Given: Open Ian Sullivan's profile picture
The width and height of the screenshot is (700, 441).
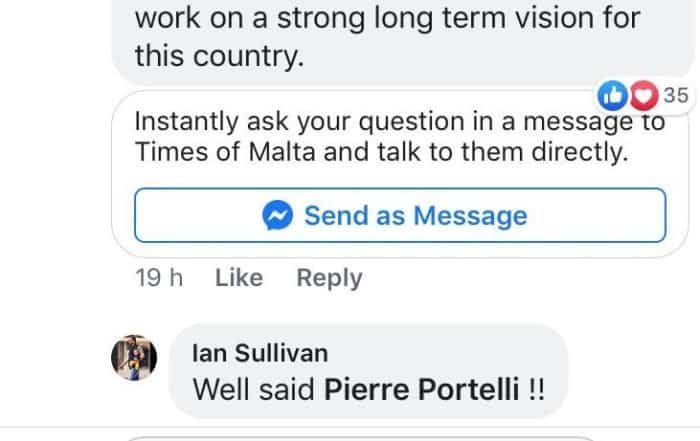Looking at the screenshot, I should [132, 357].
